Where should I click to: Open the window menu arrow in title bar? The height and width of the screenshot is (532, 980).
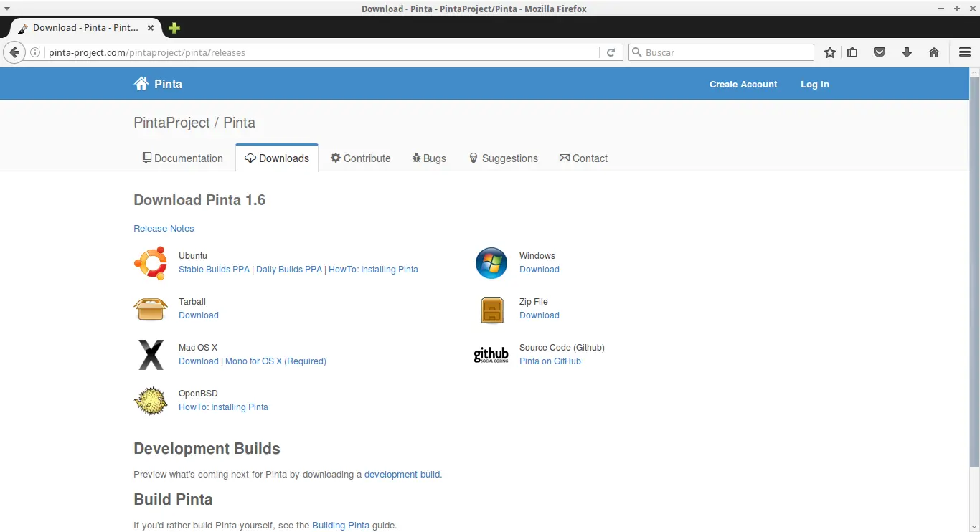pyautogui.click(x=7, y=9)
